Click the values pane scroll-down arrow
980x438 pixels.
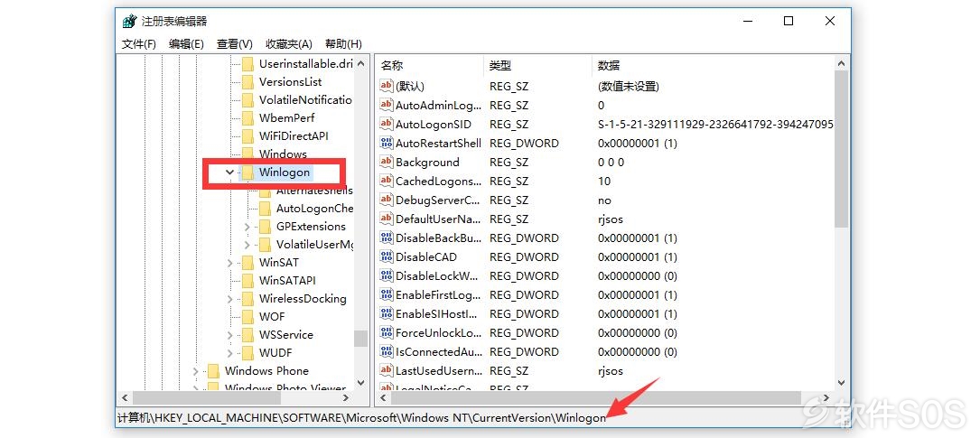pyautogui.click(x=842, y=382)
